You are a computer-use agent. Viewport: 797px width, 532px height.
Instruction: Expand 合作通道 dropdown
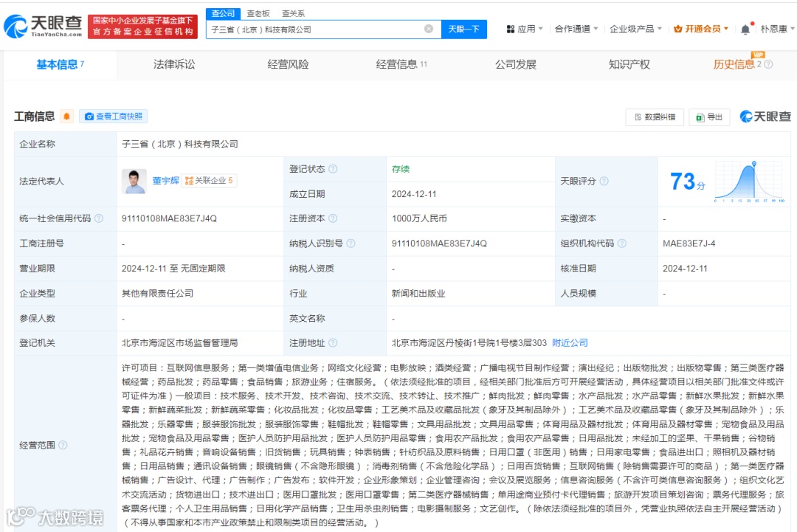576,29
